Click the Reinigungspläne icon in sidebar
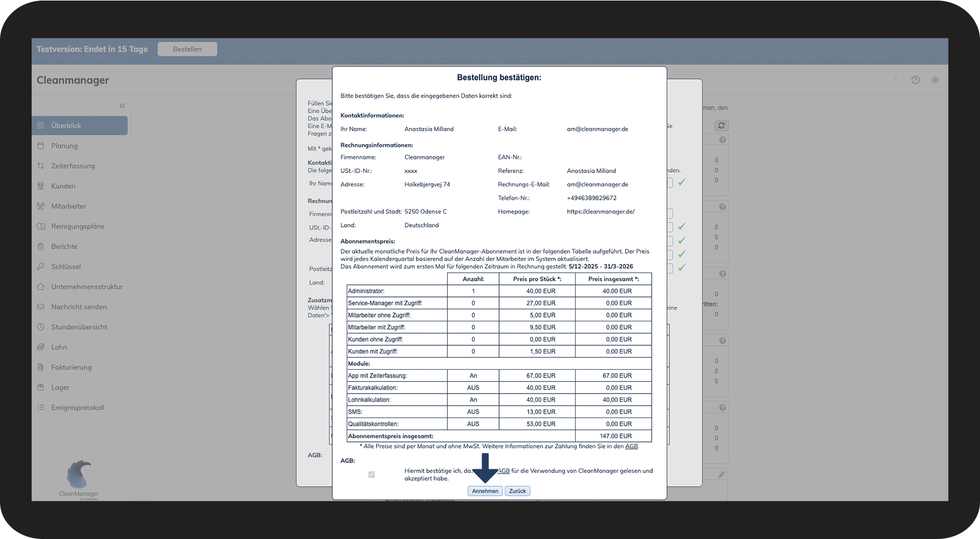This screenshot has height=539, width=980. pos(40,226)
